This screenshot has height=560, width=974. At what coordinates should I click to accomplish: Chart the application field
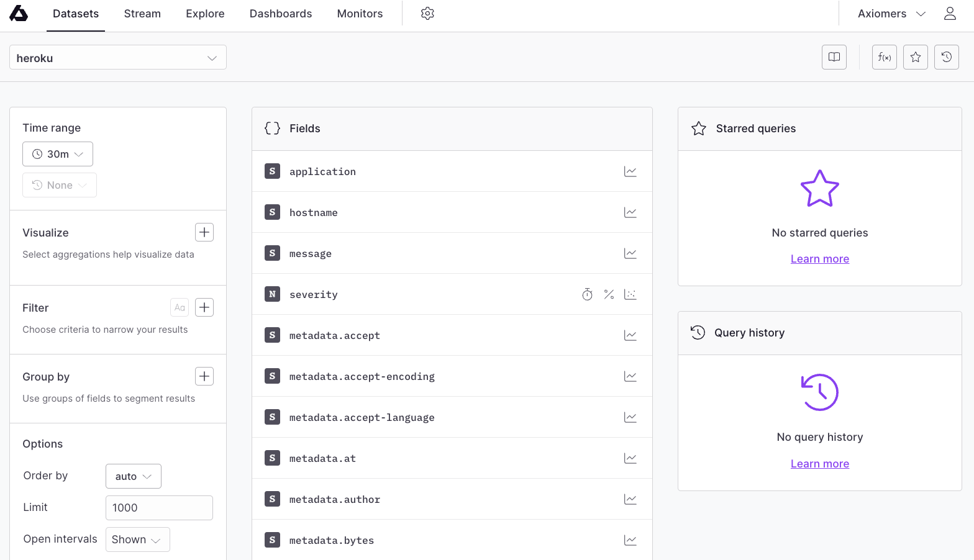coord(630,171)
